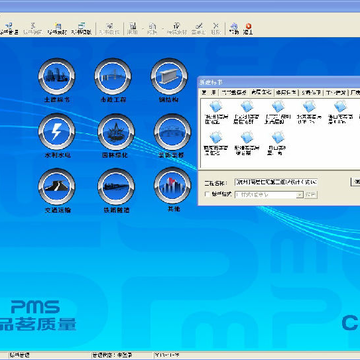
Task: Open the 土建标书 building category icon
Action: tap(57, 77)
